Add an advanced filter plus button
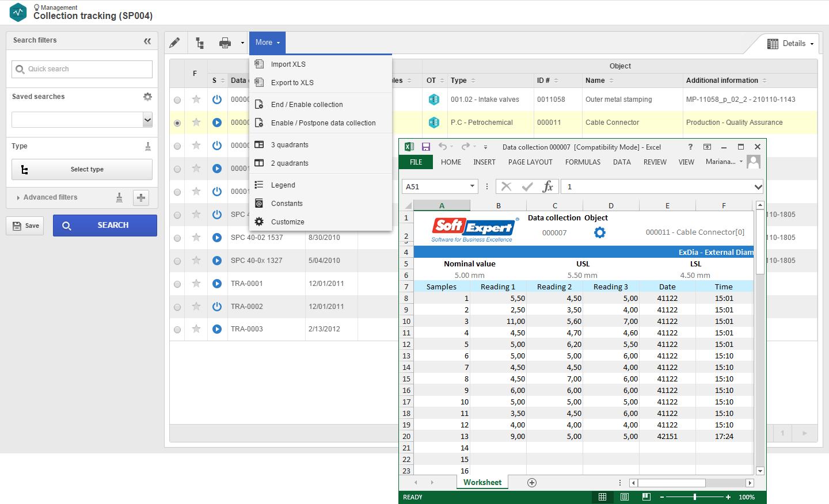The height and width of the screenshot is (504, 829). [x=141, y=198]
